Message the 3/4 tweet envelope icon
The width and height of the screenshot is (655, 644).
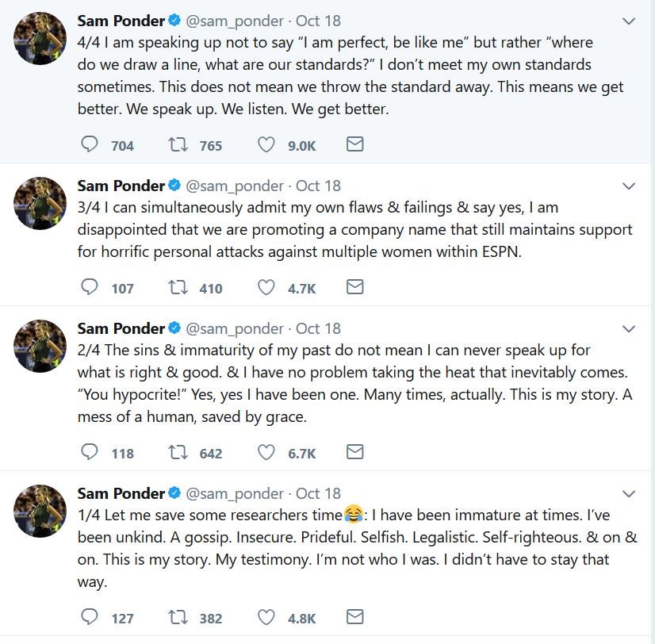(x=355, y=287)
